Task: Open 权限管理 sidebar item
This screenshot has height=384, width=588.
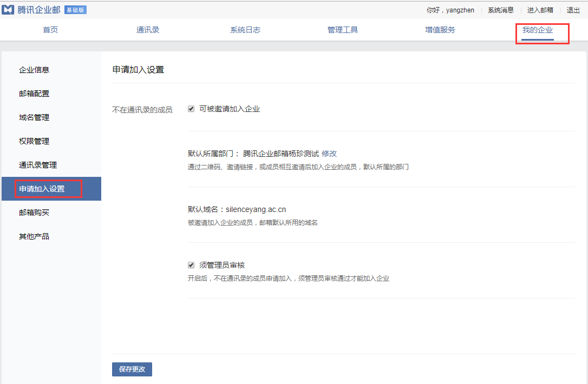Action: pos(34,141)
